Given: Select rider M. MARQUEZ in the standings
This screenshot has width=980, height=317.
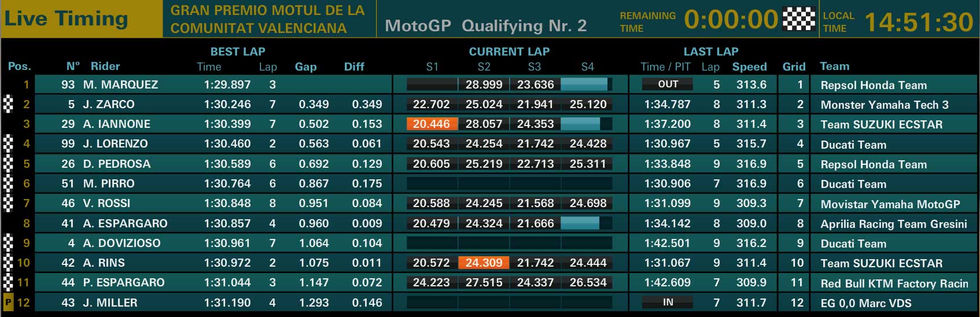Looking at the screenshot, I should [120, 84].
